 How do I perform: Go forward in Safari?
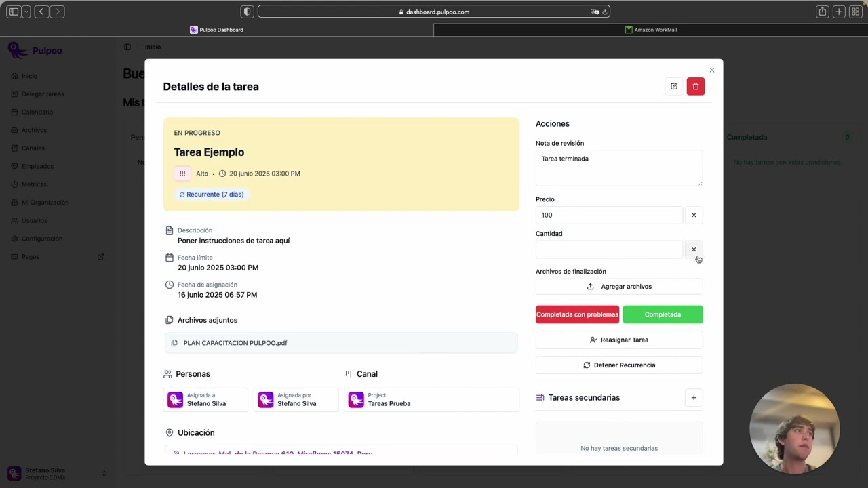coord(58,12)
